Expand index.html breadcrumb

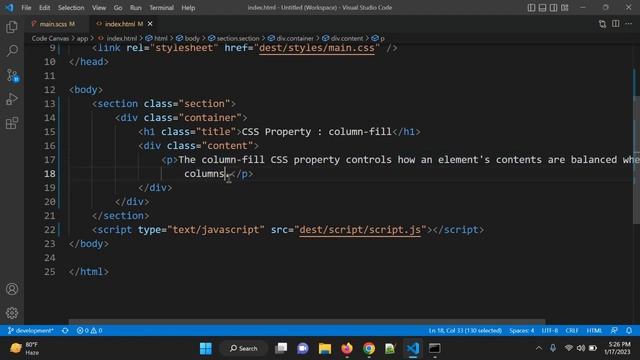[x=118, y=38]
